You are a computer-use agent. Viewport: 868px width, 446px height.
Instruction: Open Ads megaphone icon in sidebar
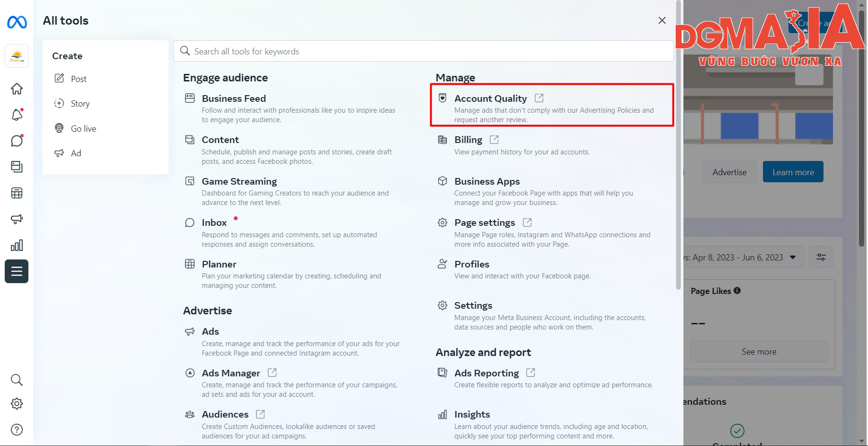pos(17,219)
